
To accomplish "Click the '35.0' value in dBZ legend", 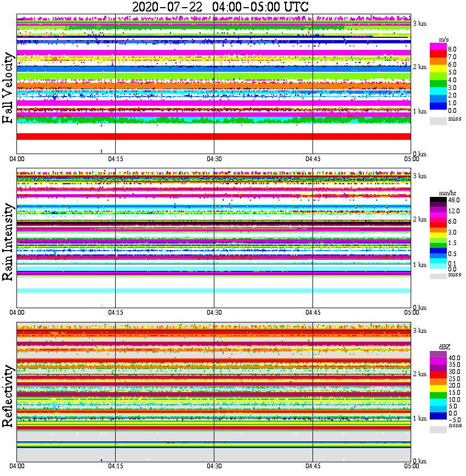I will (454, 365).
